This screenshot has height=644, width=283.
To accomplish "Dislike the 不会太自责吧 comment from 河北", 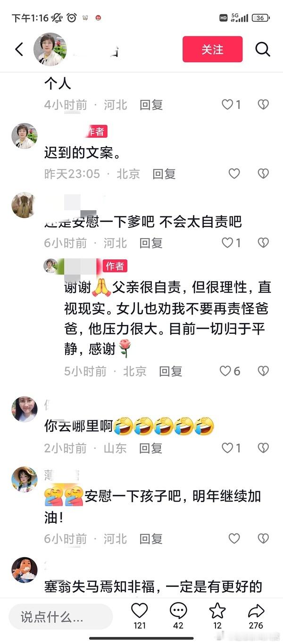I will (263, 243).
